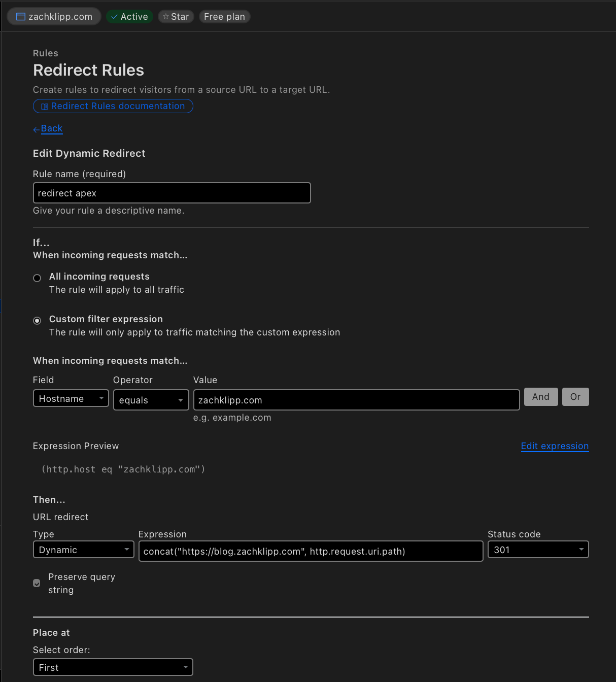Screen dimensions: 616x682
Task: Open the Edit expression link
Action: 555,446
